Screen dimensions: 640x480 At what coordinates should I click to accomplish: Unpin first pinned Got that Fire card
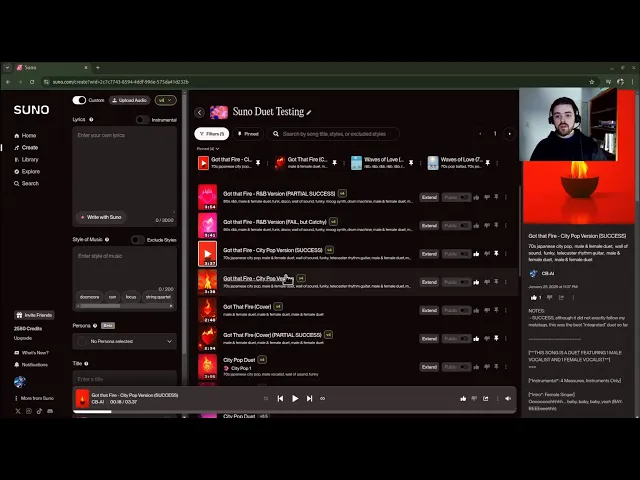258,163
